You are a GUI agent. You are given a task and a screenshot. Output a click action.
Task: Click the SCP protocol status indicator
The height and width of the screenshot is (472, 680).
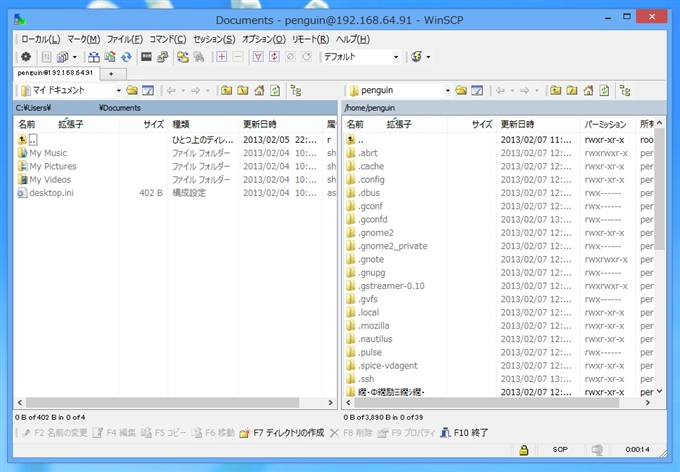click(x=560, y=450)
